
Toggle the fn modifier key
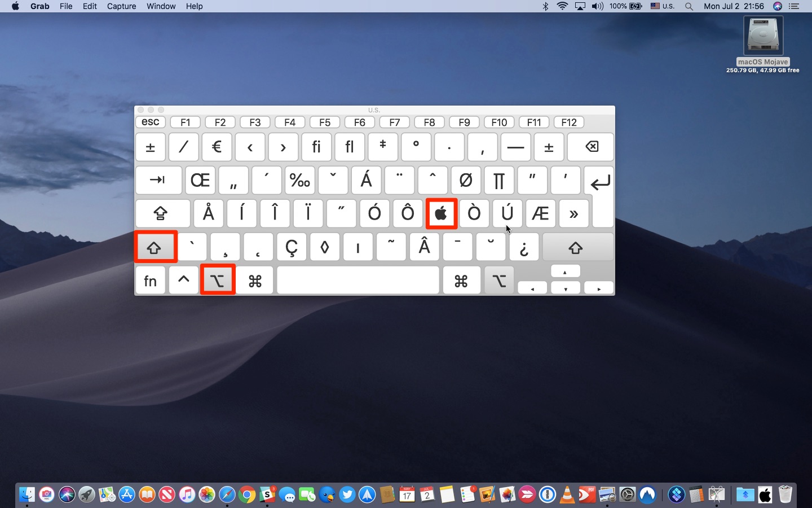tap(150, 280)
